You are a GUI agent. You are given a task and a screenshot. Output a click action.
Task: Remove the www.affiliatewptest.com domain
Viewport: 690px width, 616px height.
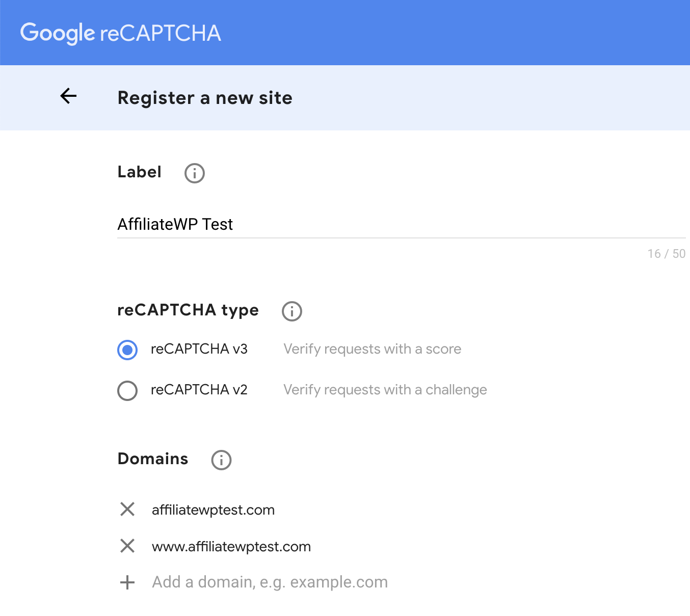click(x=127, y=546)
